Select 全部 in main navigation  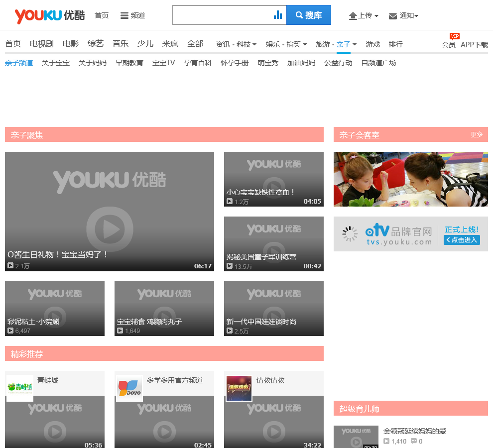point(195,44)
